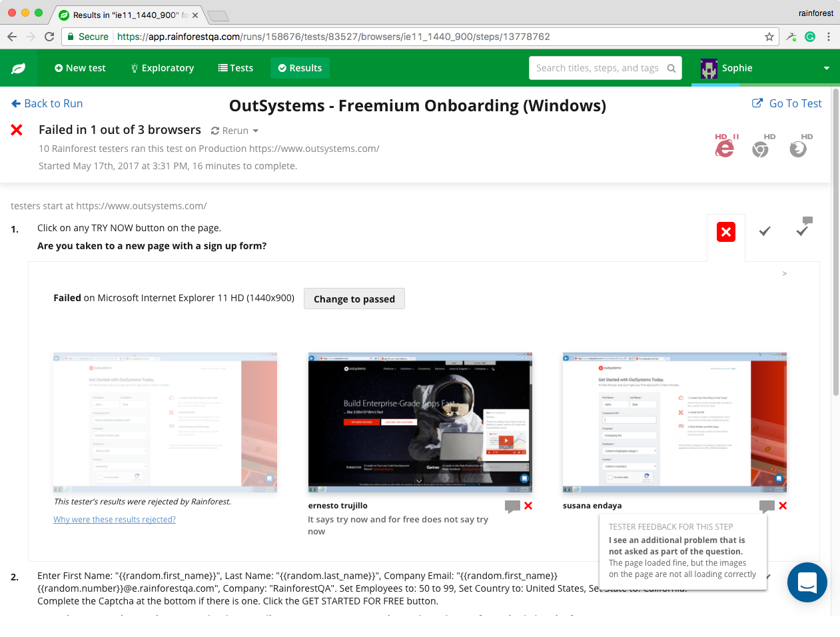
Task: Go to the Tests section
Action: click(x=236, y=68)
